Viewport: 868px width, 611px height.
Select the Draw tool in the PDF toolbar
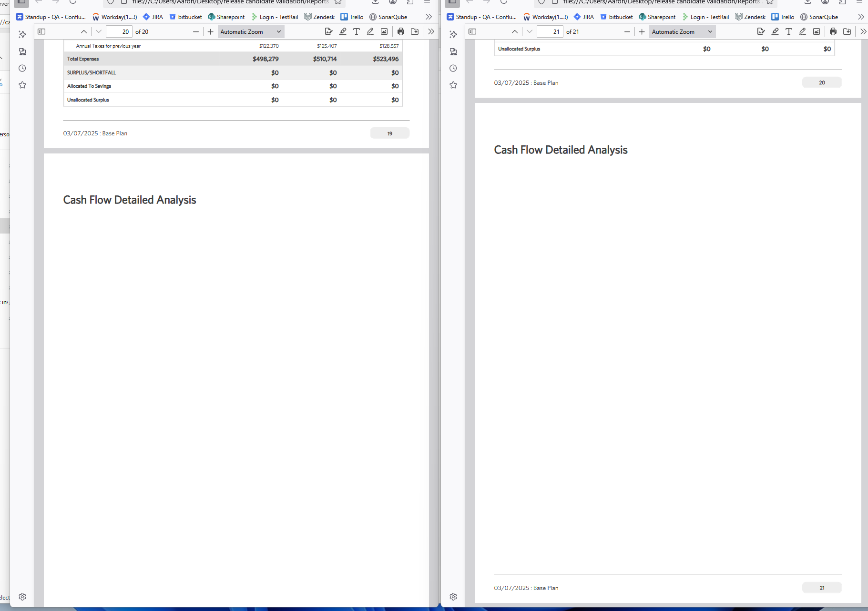370,31
